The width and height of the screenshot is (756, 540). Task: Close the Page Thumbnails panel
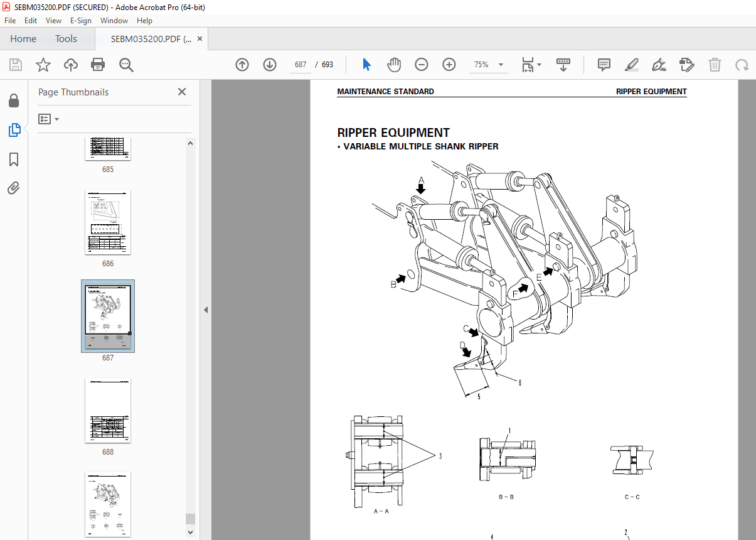coord(182,92)
